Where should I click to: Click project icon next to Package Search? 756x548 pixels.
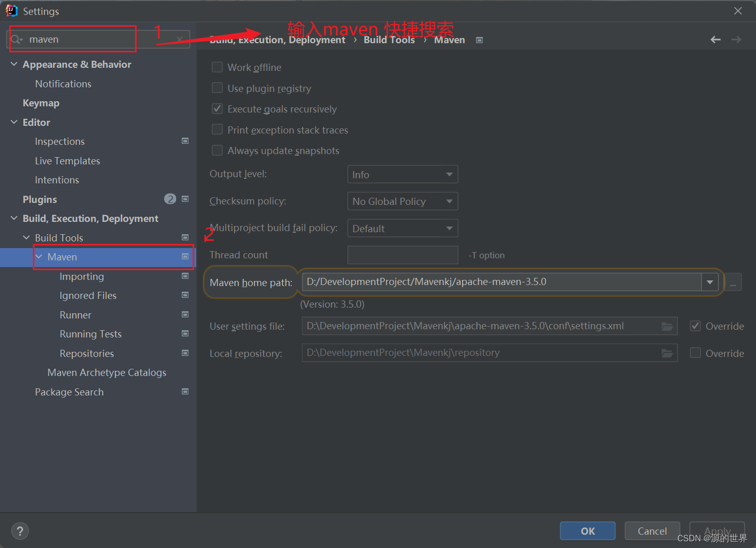(185, 391)
